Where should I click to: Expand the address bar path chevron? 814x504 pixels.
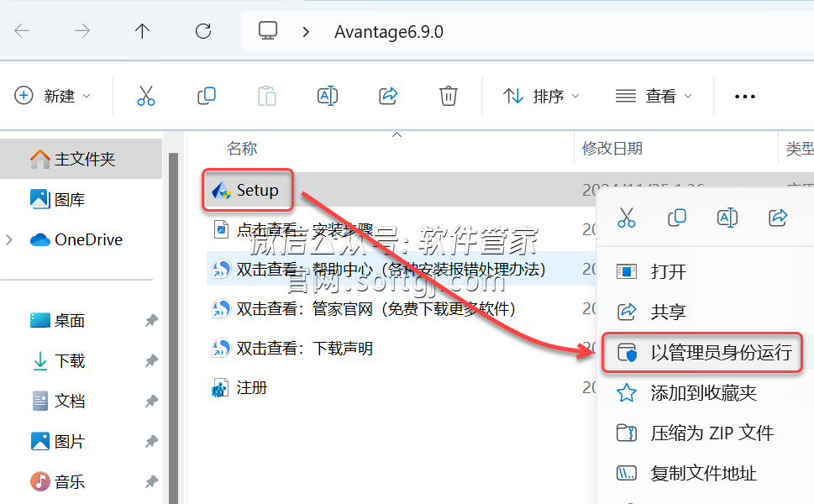tap(306, 32)
